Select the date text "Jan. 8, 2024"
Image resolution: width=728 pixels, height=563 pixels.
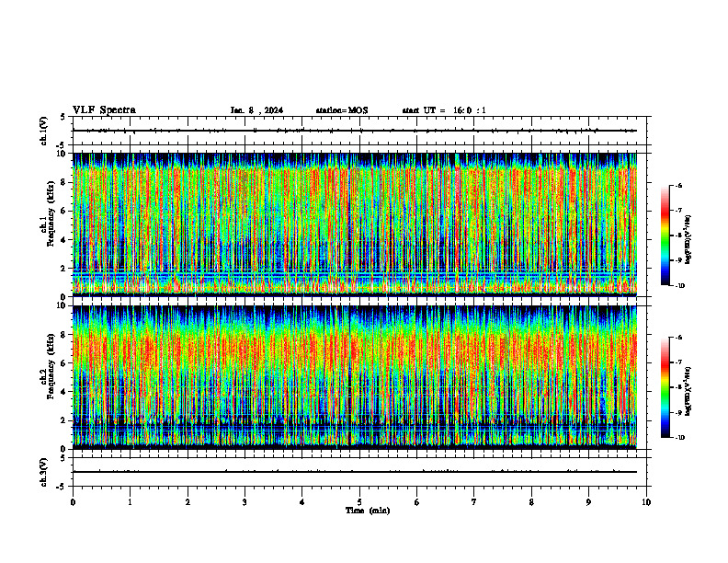click(256, 110)
